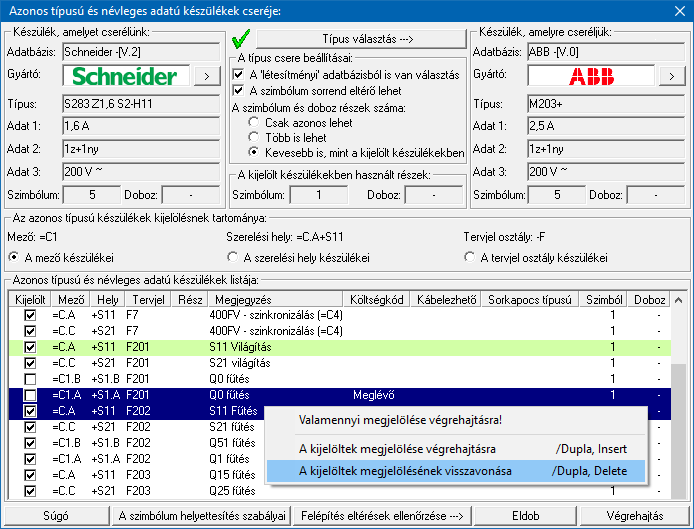This screenshot has height=529, width=694.
Task: Sort list by 'Hely' column header
Action: pos(108,300)
